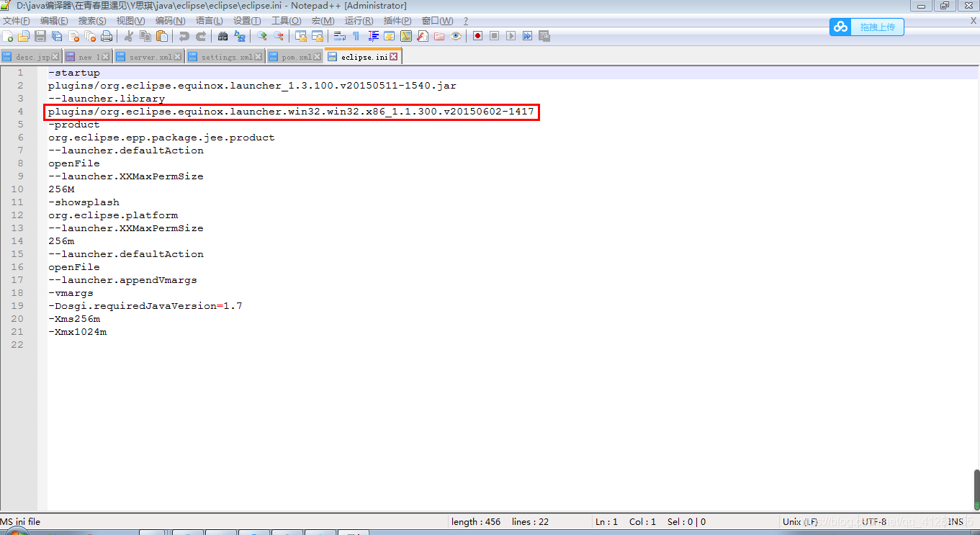Click Stop recording macro icon
This screenshot has height=535, width=980.
494,36
